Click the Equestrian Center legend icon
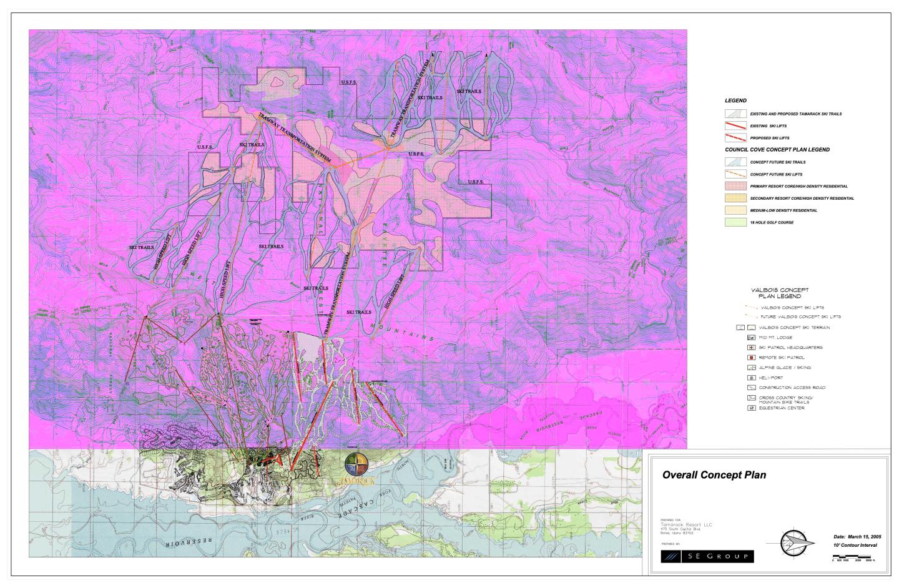Viewport: 899px width, 588px height. (x=751, y=408)
